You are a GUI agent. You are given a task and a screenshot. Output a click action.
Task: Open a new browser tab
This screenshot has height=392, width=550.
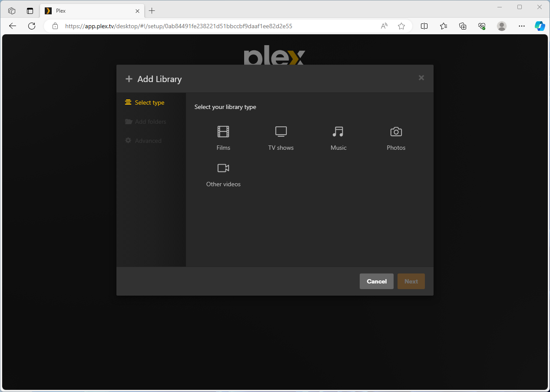click(x=152, y=11)
